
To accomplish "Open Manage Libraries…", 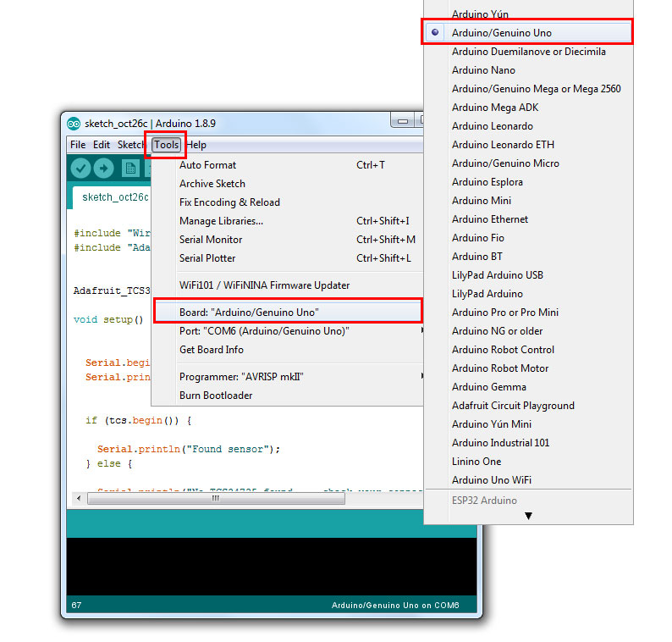I will [288, 221].
